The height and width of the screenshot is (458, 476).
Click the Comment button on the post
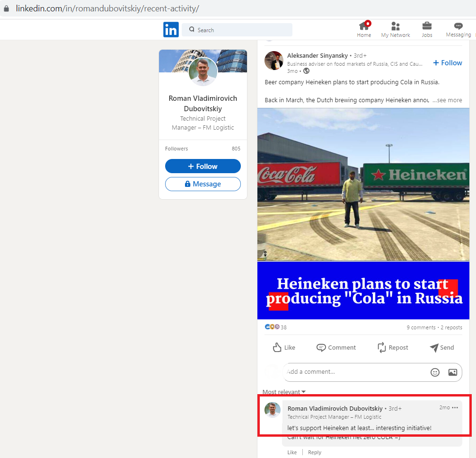(336, 347)
